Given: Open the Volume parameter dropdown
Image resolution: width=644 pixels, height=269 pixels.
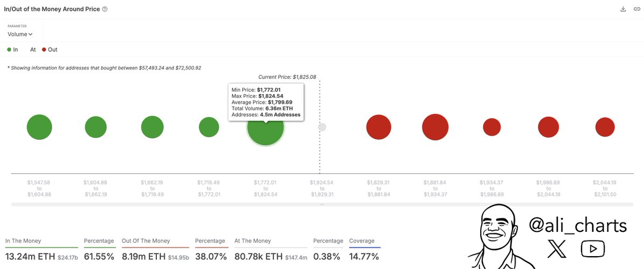Looking at the screenshot, I should [x=20, y=34].
